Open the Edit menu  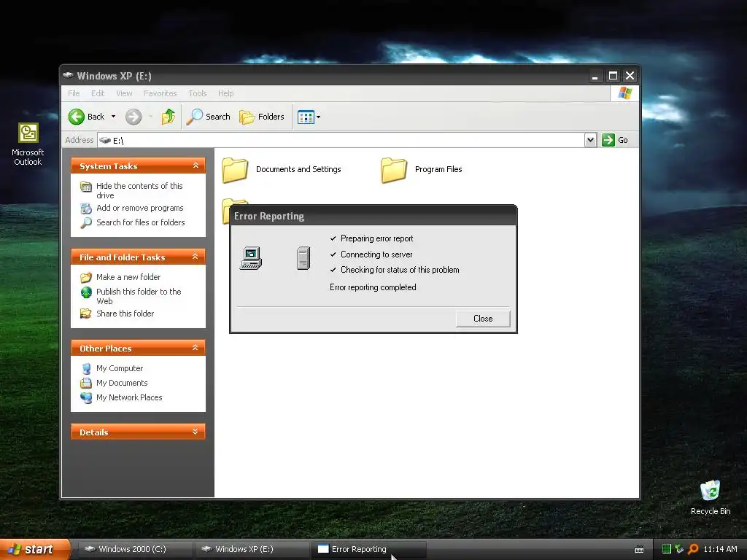pos(98,93)
